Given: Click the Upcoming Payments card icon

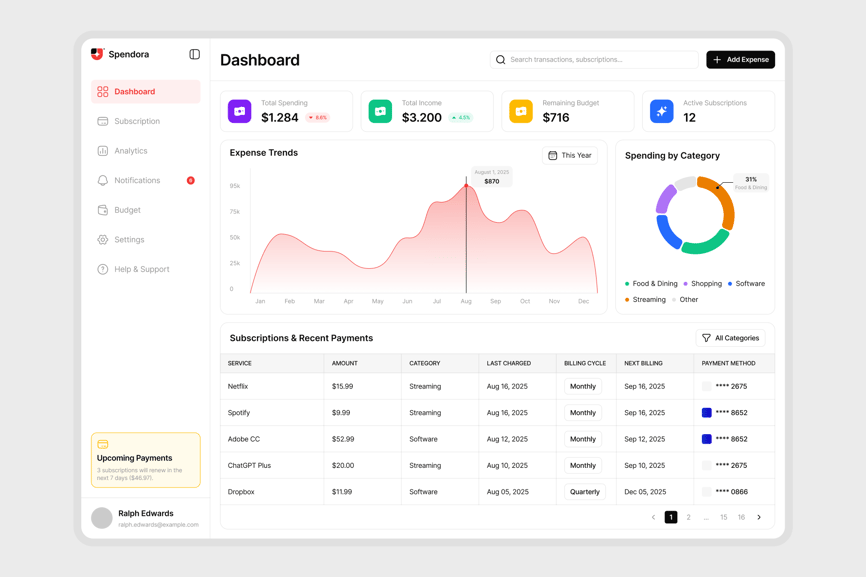Looking at the screenshot, I should [103, 444].
